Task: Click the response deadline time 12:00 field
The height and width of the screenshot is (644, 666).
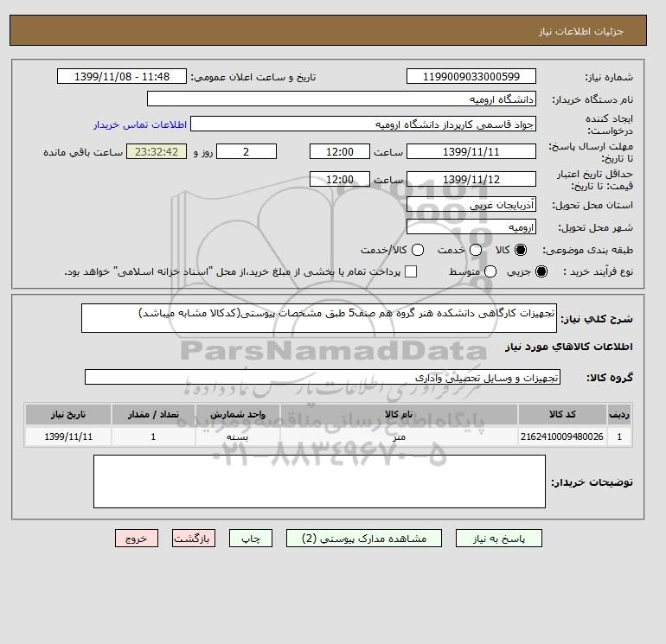Action: tap(340, 151)
